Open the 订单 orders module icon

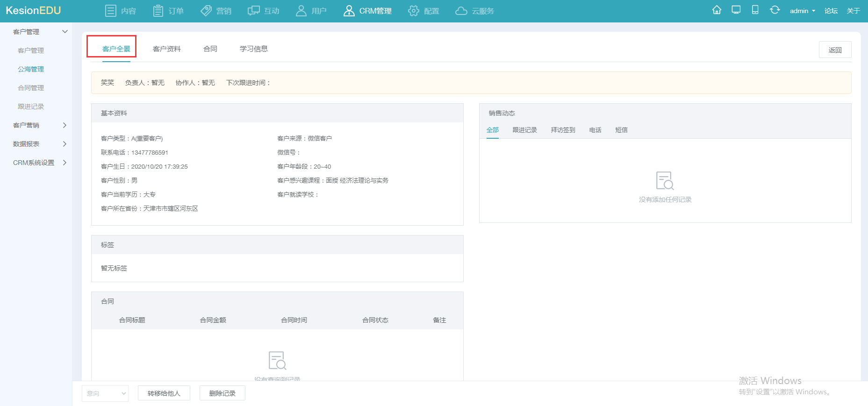(x=158, y=11)
